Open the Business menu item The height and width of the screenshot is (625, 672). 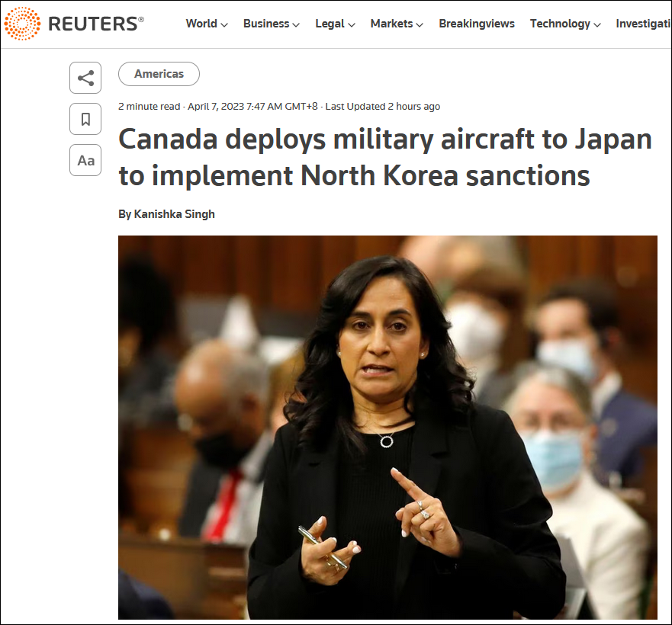[x=266, y=24]
